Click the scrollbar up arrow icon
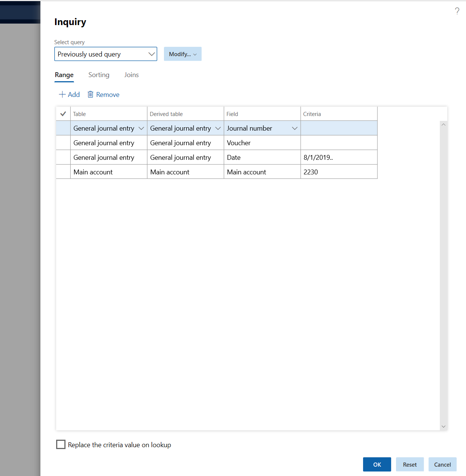Image resolution: width=466 pixels, height=476 pixels. [x=443, y=124]
